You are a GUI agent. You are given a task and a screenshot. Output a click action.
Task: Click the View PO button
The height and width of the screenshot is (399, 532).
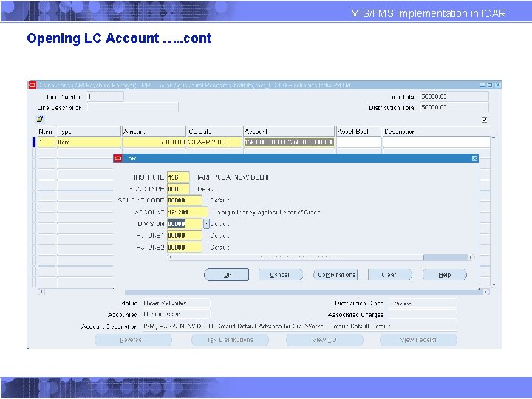pyautogui.click(x=324, y=340)
